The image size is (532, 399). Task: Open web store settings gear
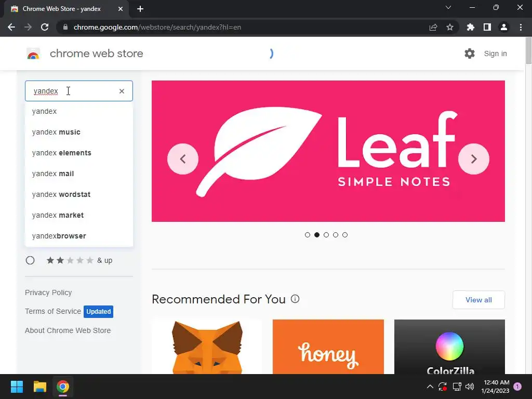(x=470, y=54)
